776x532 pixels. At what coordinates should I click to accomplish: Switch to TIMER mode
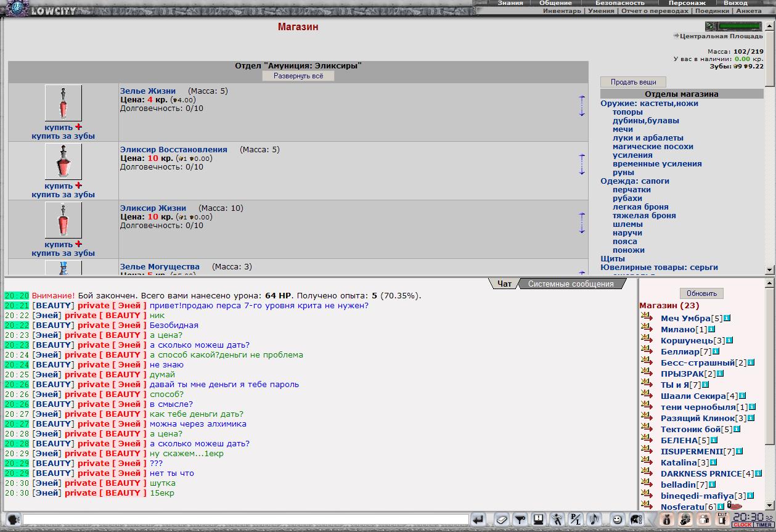click(x=763, y=525)
